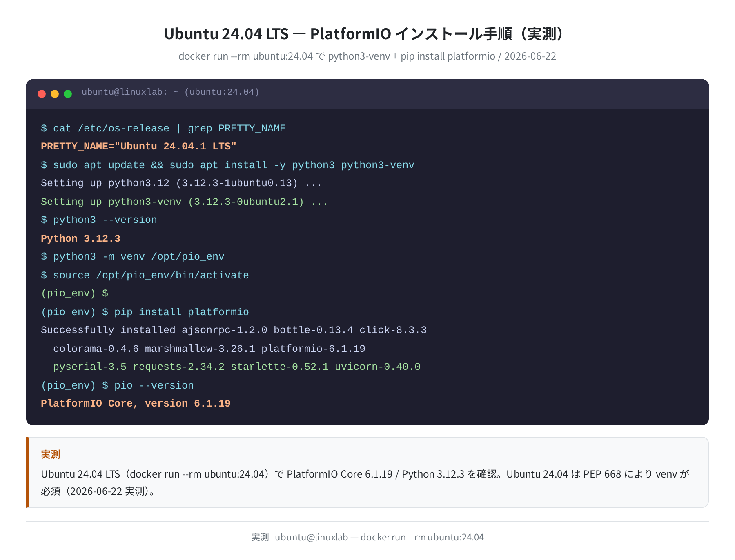
Task: Select the 'Setting up python3-venv' output line
Action: pos(184,202)
